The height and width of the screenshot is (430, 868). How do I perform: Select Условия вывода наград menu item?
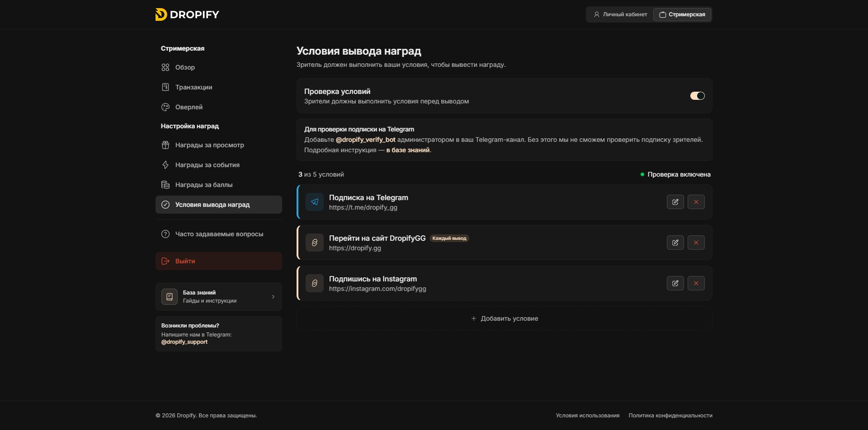coord(219,205)
